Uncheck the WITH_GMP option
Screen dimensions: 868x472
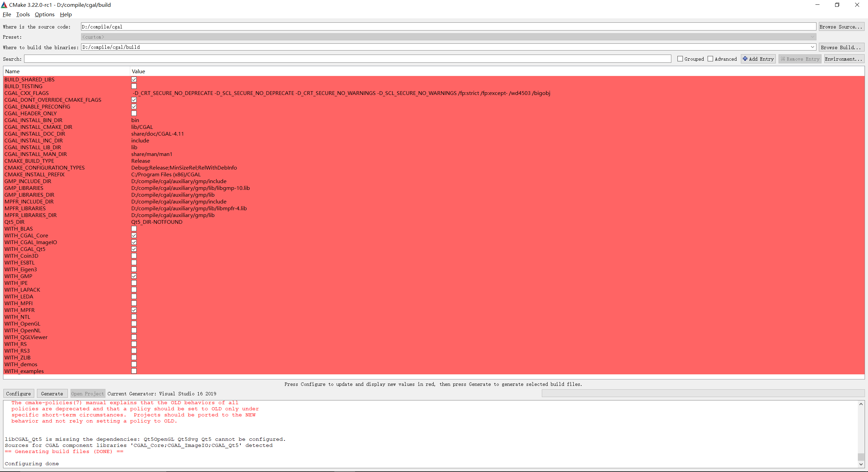pyautogui.click(x=134, y=276)
